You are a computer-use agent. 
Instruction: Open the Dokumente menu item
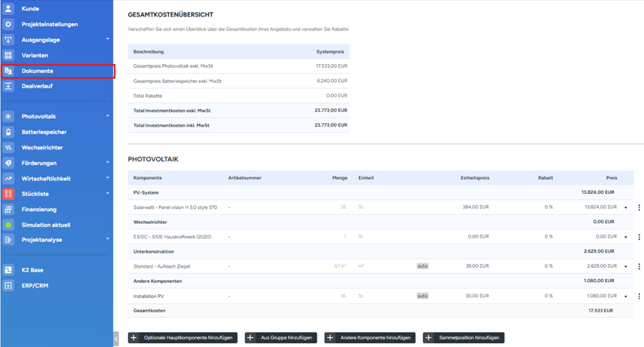click(x=38, y=71)
